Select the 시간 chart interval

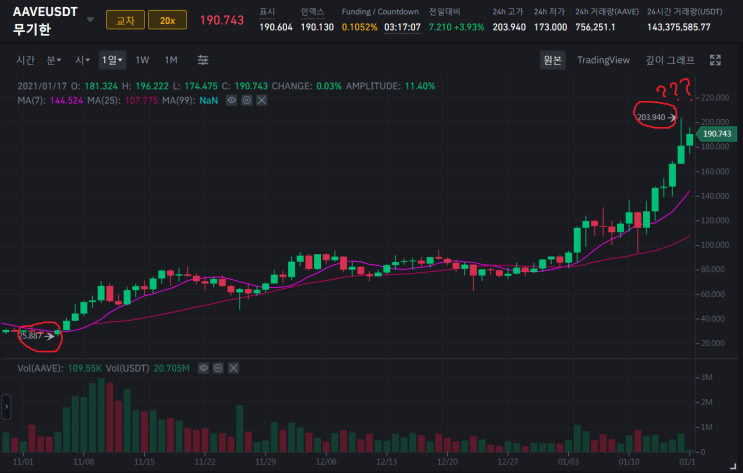[x=25, y=60]
